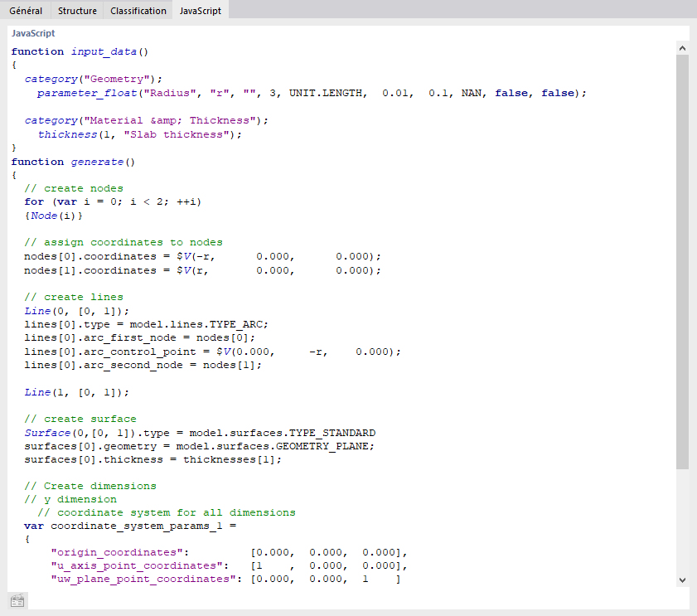
Task: Click the vertical scrollbar thumb
Action: (682, 261)
